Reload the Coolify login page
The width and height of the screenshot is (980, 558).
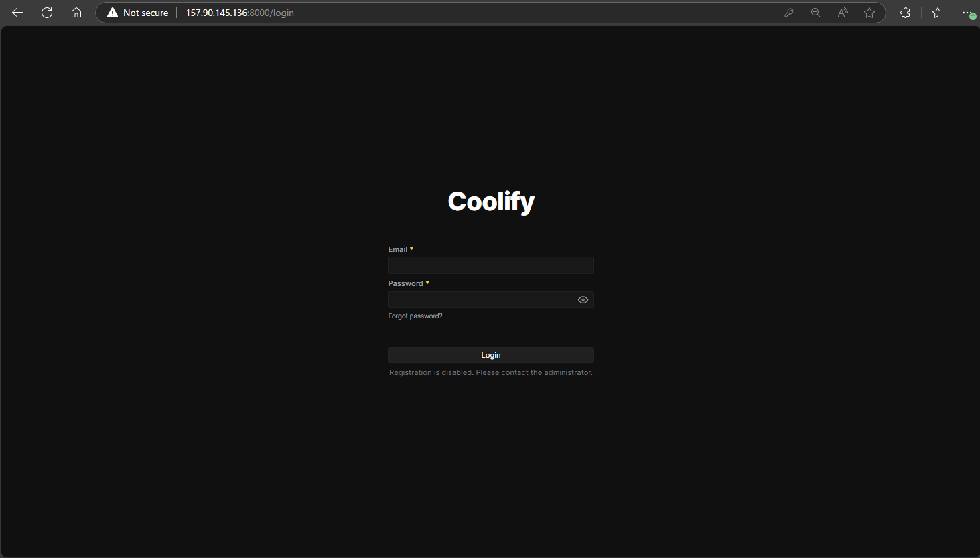tap(46, 13)
